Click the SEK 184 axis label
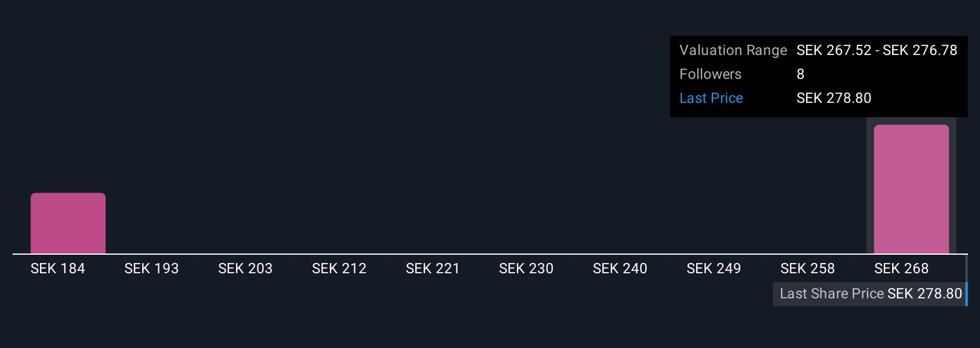 coord(58,268)
